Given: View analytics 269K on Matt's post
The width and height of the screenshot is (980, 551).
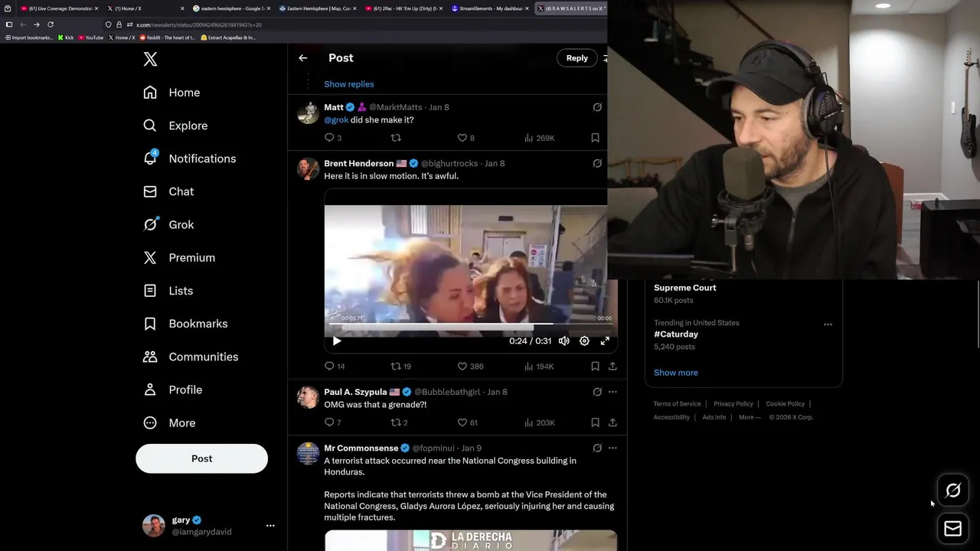Looking at the screenshot, I should [x=539, y=138].
